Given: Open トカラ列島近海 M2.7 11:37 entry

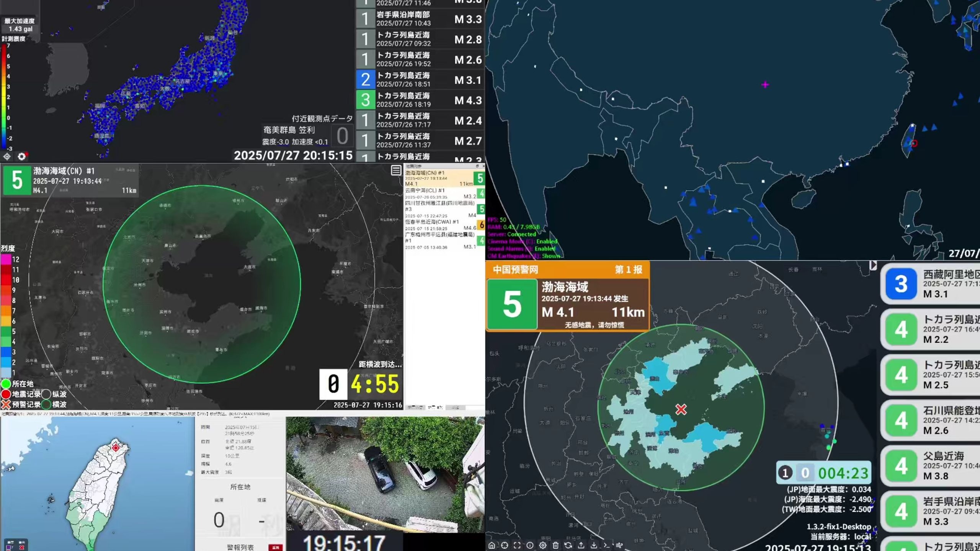Looking at the screenshot, I should pos(420,140).
